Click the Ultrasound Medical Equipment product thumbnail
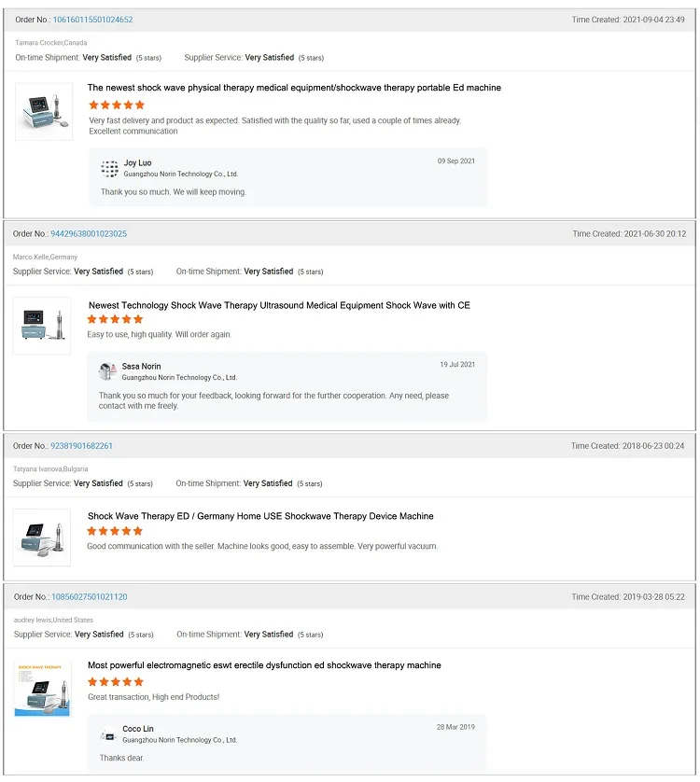This screenshot has height=782, width=700. (x=42, y=326)
